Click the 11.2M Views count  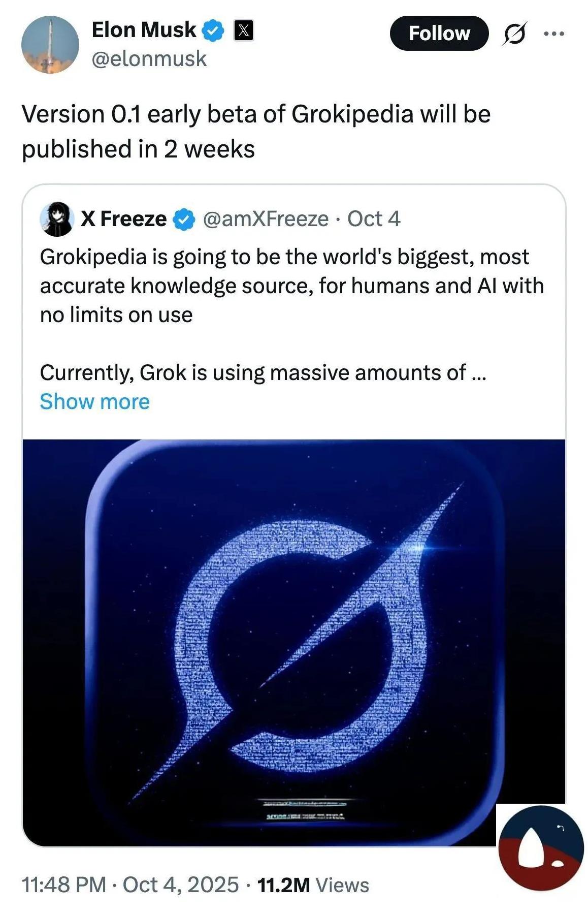tap(313, 885)
